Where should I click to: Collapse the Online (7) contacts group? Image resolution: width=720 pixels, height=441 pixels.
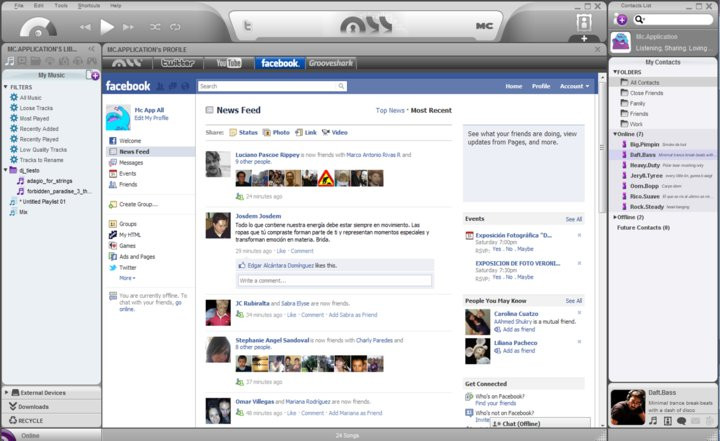615,134
